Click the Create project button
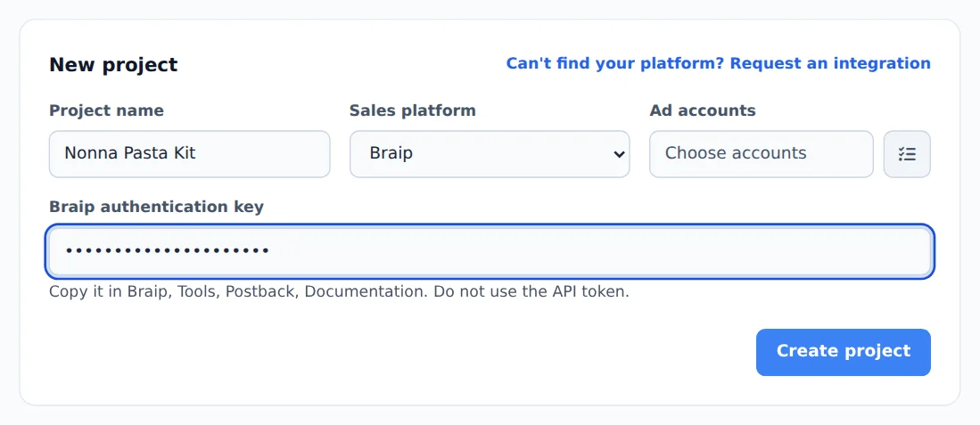980x425 pixels. [844, 353]
